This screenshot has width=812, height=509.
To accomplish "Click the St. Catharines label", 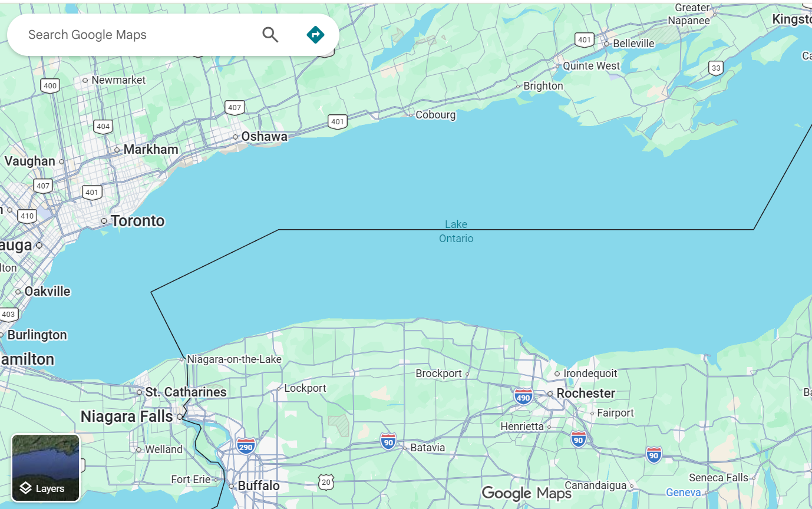I will [x=186, y=392].
